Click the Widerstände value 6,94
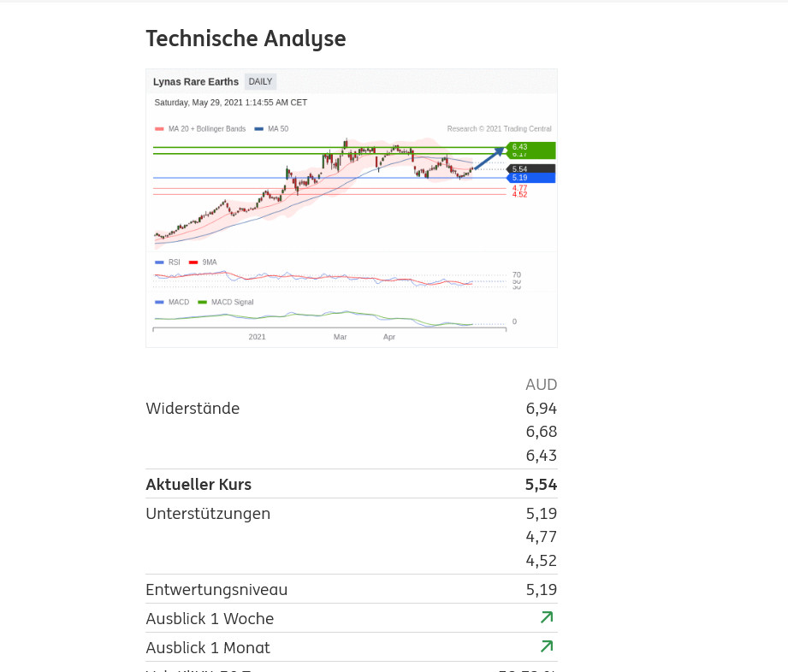 point(541,409)
